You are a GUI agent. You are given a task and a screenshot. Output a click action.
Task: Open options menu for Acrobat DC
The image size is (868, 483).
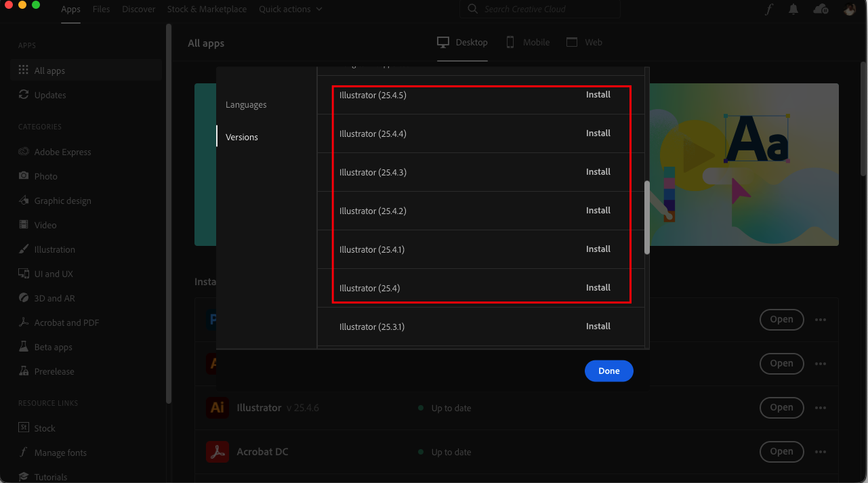pos(821,452)
